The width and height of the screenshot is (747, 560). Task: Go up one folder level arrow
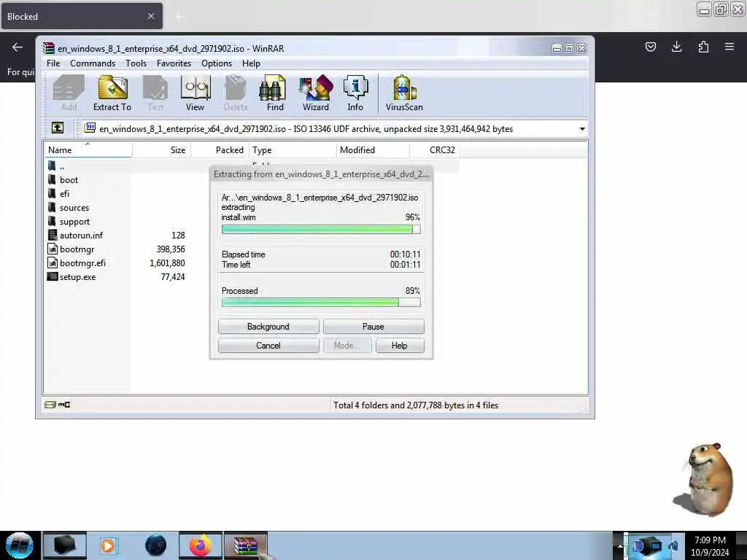click(58, 128)
